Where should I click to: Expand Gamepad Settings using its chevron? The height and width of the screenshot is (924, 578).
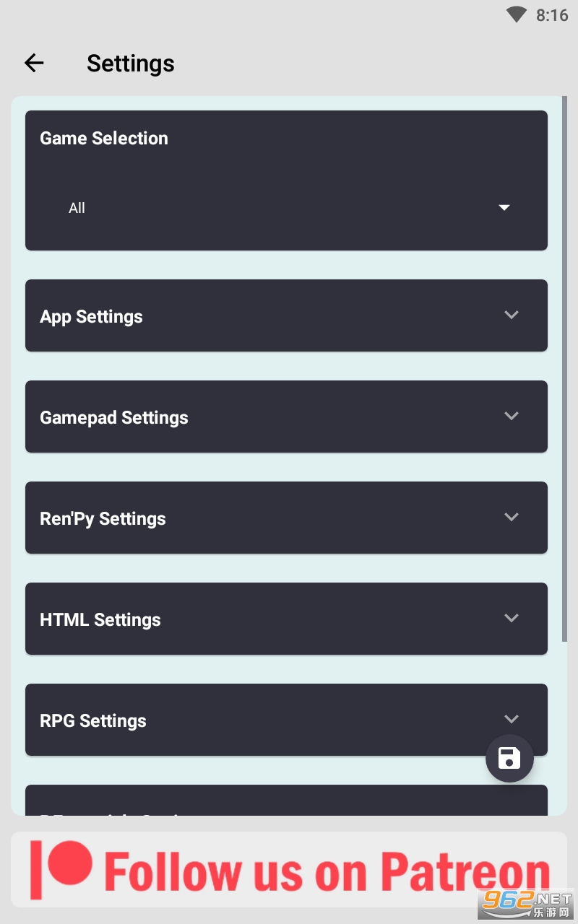[512, 416]
